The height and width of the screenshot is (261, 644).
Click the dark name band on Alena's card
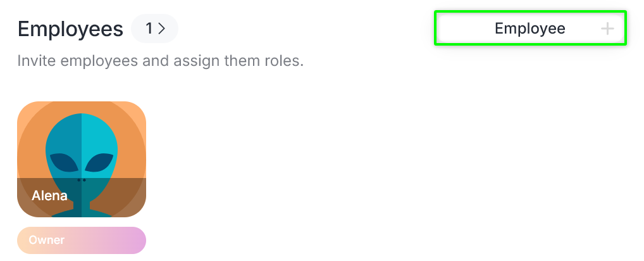point(120,196)
